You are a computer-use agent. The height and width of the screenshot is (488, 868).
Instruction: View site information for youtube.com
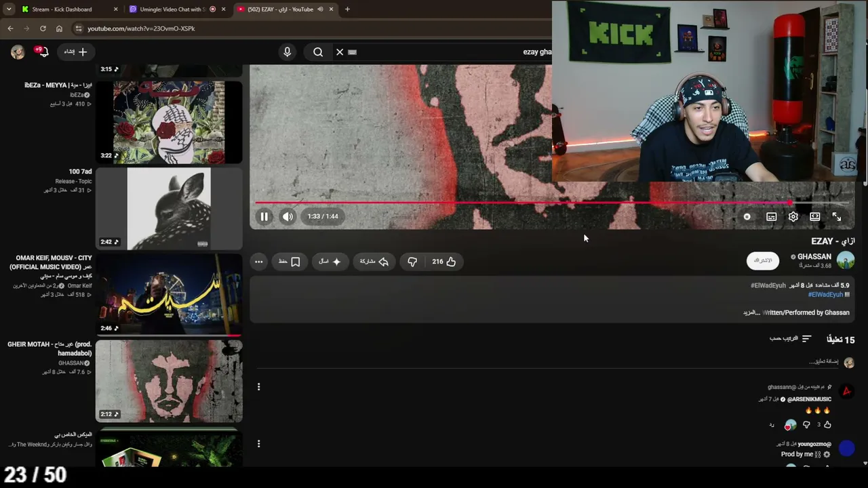pos(79,28)
